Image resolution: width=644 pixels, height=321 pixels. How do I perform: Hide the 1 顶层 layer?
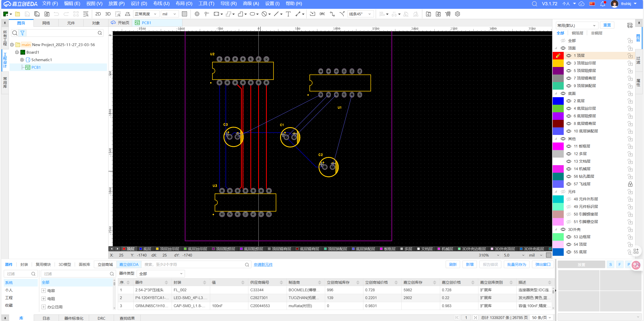pyautogui.click(x=569, y=56)
